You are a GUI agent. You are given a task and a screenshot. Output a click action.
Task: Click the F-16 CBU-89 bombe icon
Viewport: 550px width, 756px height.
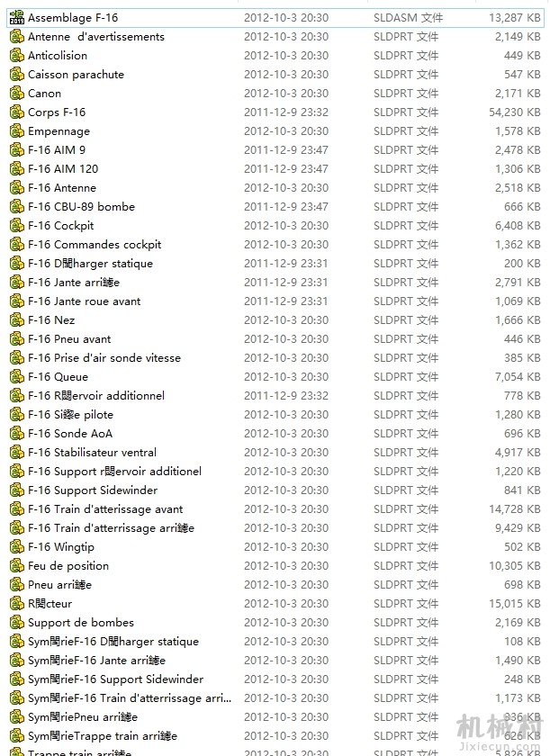(x=17, y=207)
